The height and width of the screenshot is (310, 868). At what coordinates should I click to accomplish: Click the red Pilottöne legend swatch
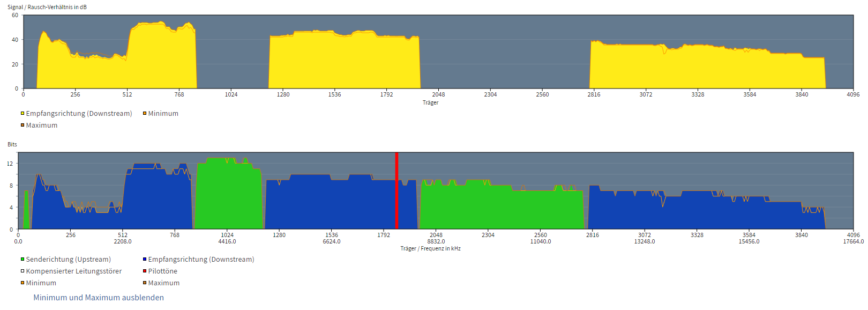[145, 271]
